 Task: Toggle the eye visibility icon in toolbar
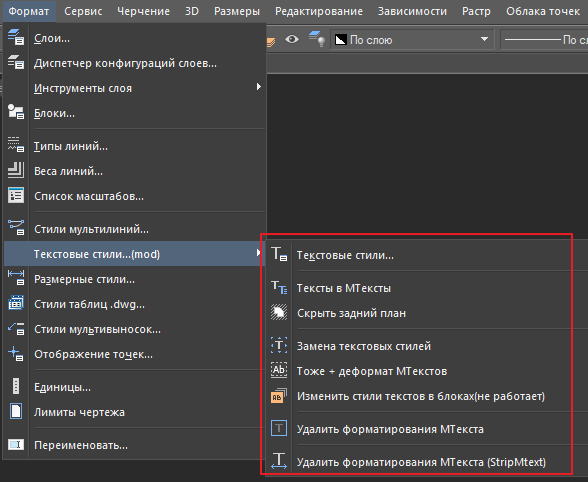click(292, 39)
